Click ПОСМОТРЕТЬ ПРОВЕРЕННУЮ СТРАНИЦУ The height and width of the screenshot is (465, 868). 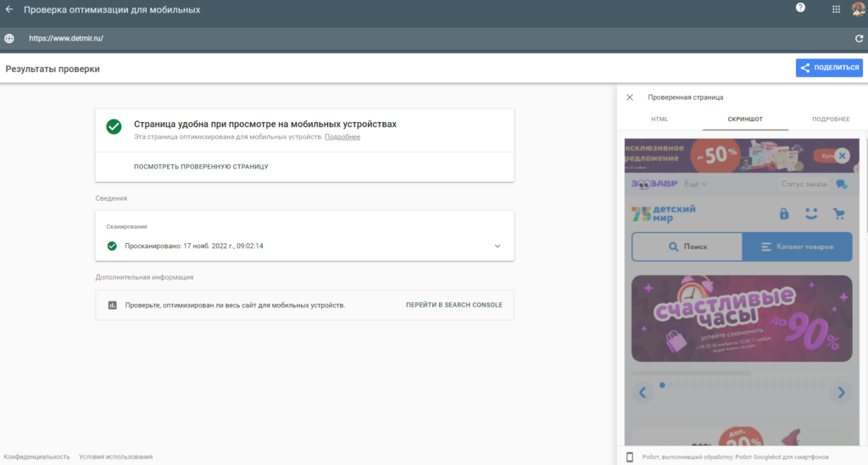pos(201,166)
